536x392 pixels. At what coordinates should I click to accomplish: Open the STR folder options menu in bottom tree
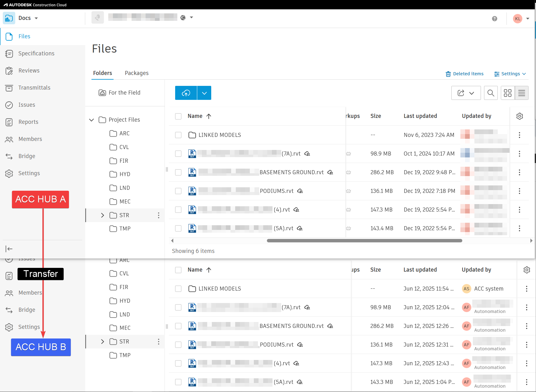coord(159,342)
